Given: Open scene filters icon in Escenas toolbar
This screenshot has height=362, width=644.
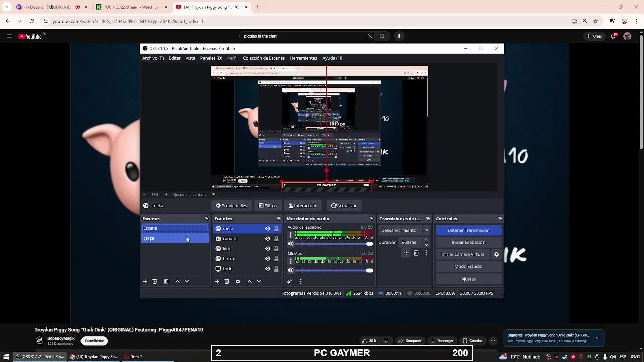Looking at the screenshot, I should [x=166, y=282].
